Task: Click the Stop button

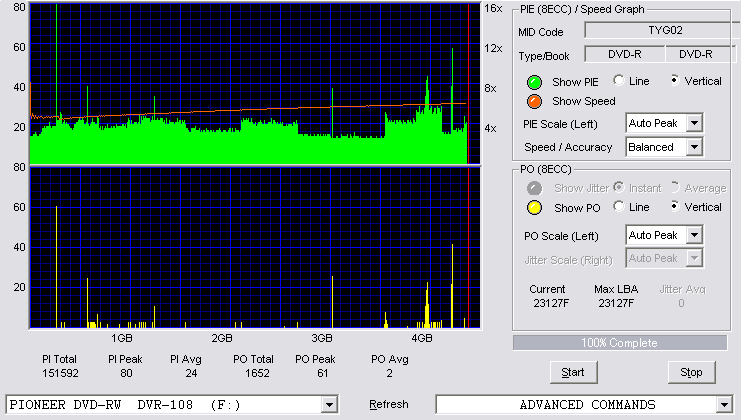Action: tap(691, 372)
